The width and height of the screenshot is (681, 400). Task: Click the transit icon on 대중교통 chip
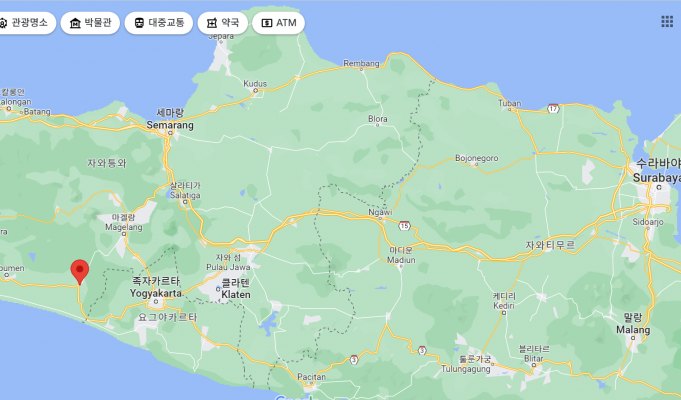[x=139, y=22]
